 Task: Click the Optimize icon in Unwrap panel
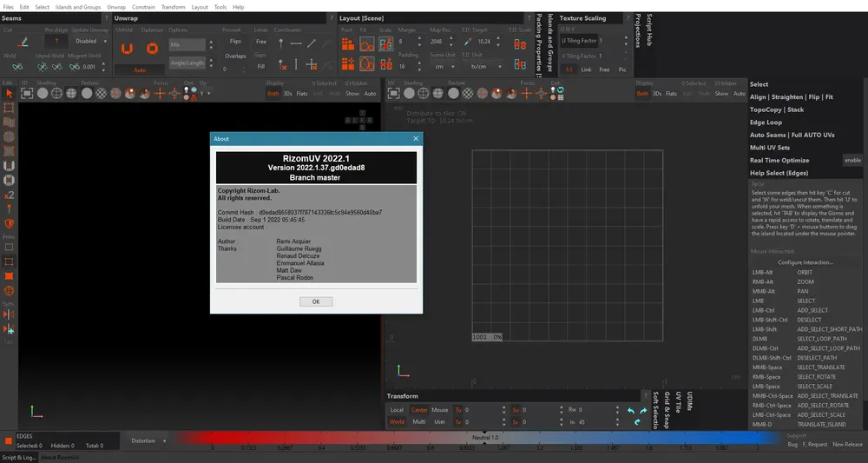coord(152,49)
